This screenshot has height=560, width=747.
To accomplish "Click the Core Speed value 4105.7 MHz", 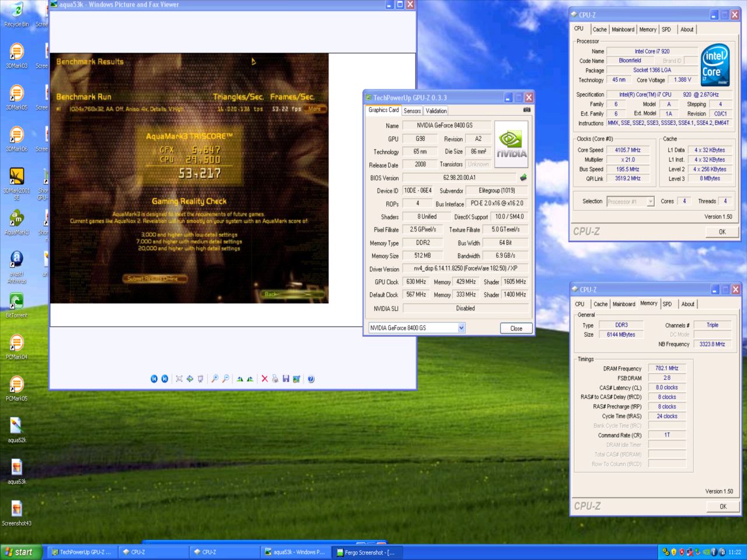I will (x=628, y=150).
